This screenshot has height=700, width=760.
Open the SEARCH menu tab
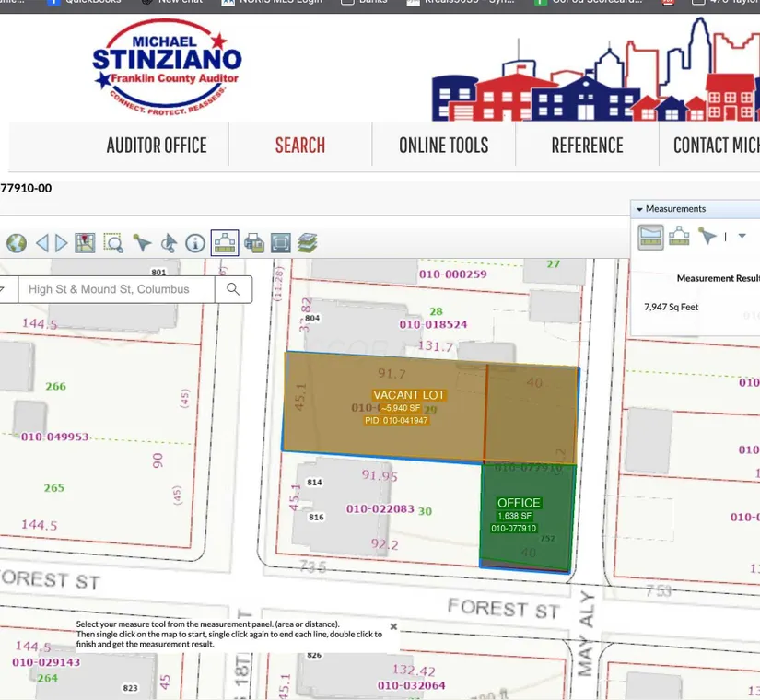point(299,146)
